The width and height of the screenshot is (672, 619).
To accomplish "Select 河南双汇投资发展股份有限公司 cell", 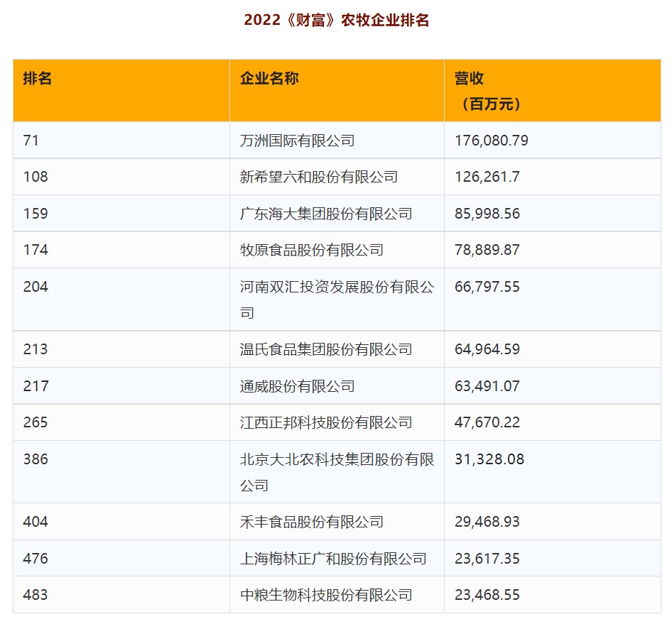I will pos(337,299).
